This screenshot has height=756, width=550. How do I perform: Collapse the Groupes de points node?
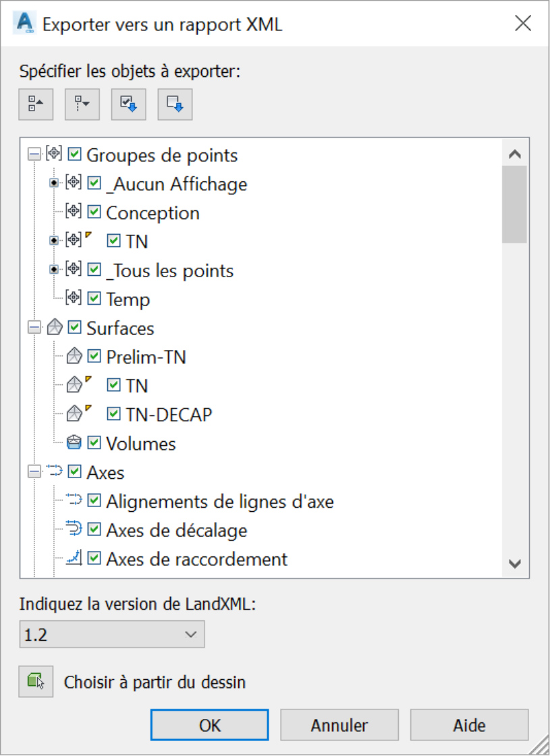pos(34,154)
